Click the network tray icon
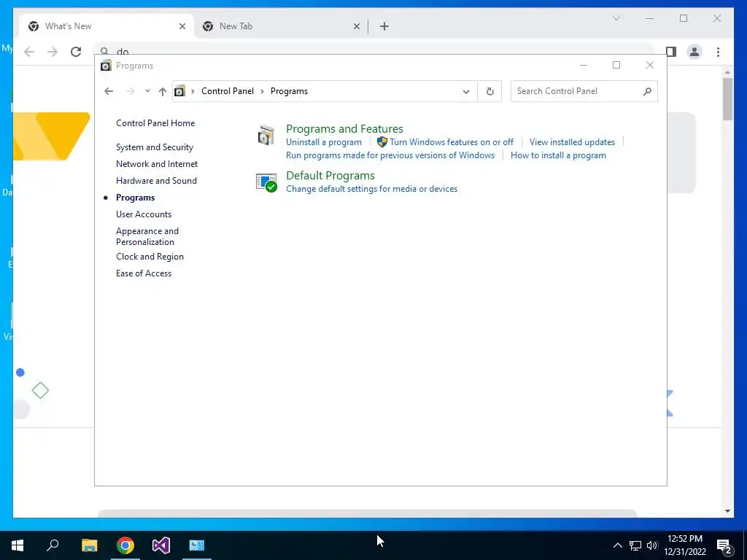 [635, 545]
